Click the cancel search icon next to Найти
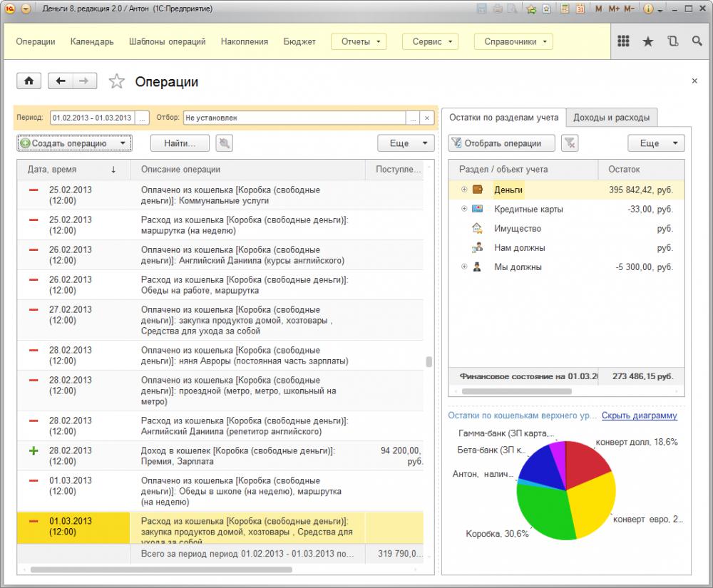The width and height of the screenshot is (713, 588). click(224, 143)
